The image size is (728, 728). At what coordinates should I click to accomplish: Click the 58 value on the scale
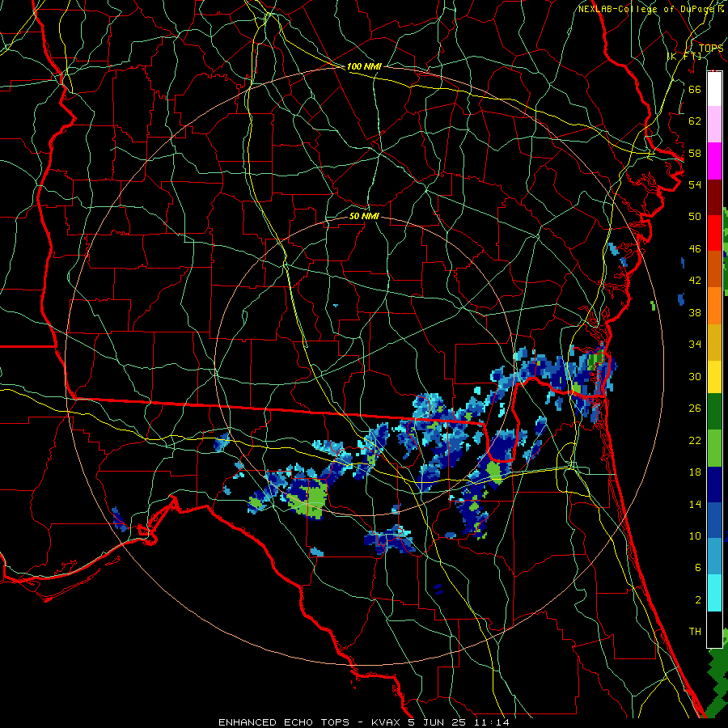click(695, 153)
